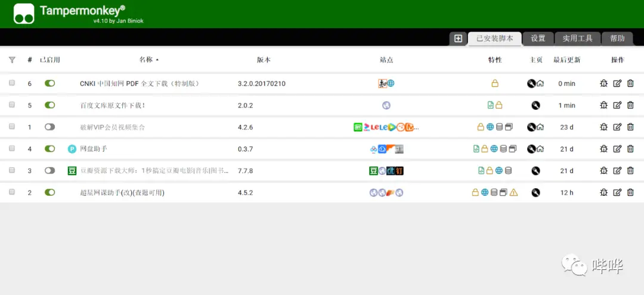Open homepage house icon for 网盘助手

click(x=540, y=149)
